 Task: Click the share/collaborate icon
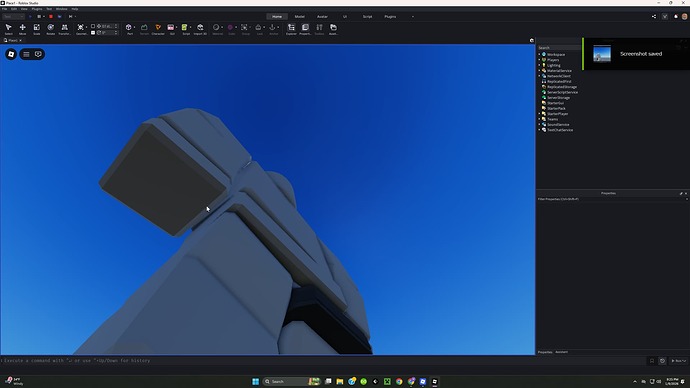(653, 16)
